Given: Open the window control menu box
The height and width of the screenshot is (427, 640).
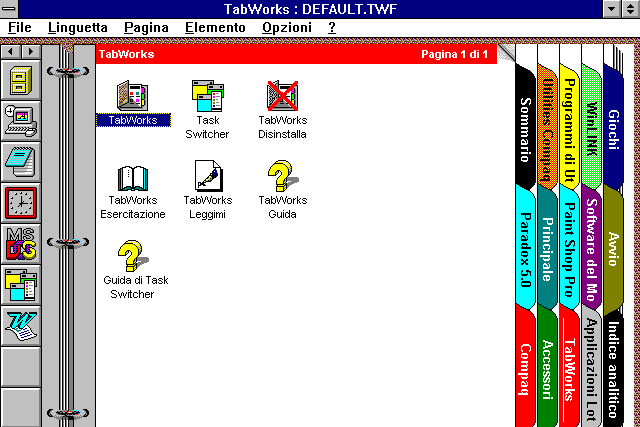Looking at the screenshot, I should pyautogui.click(x=11, y=8).
